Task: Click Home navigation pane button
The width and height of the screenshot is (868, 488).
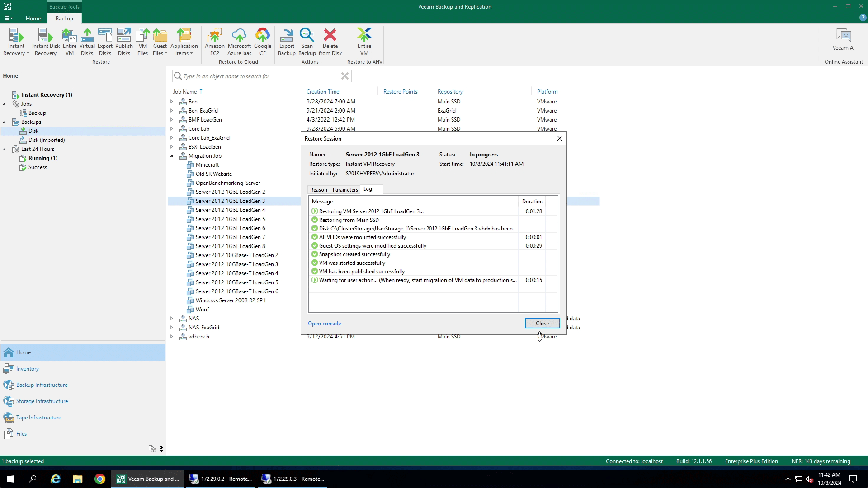Action: coord(83,352)
